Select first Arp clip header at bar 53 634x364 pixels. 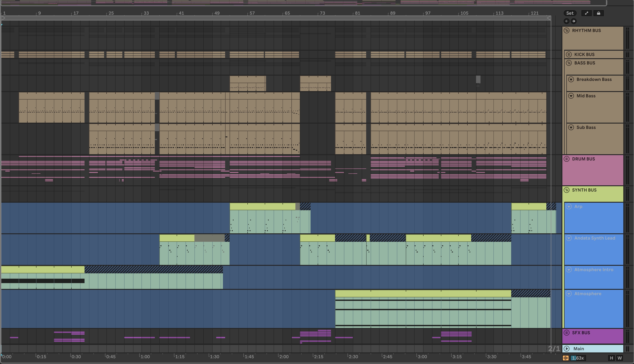pos(262,206)
